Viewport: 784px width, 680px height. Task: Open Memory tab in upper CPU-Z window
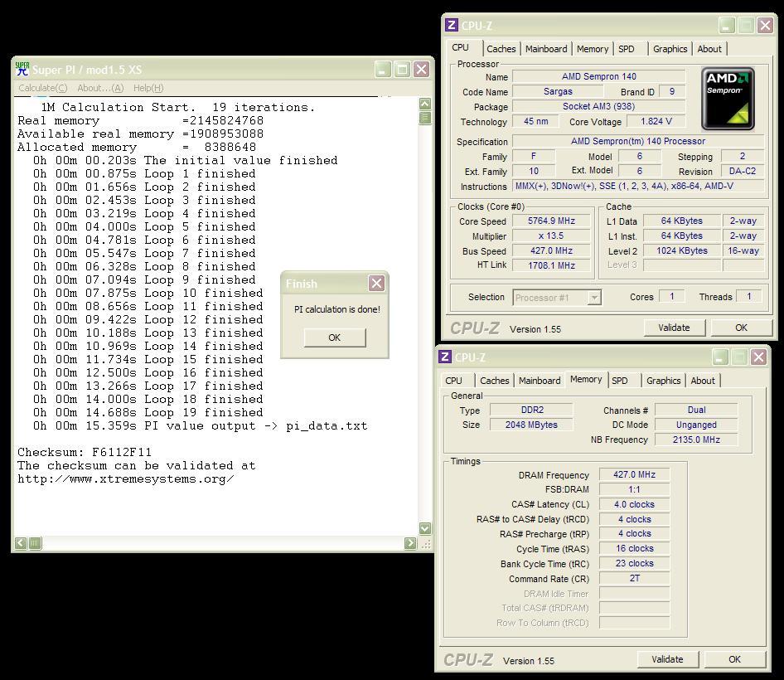[593, 49]
